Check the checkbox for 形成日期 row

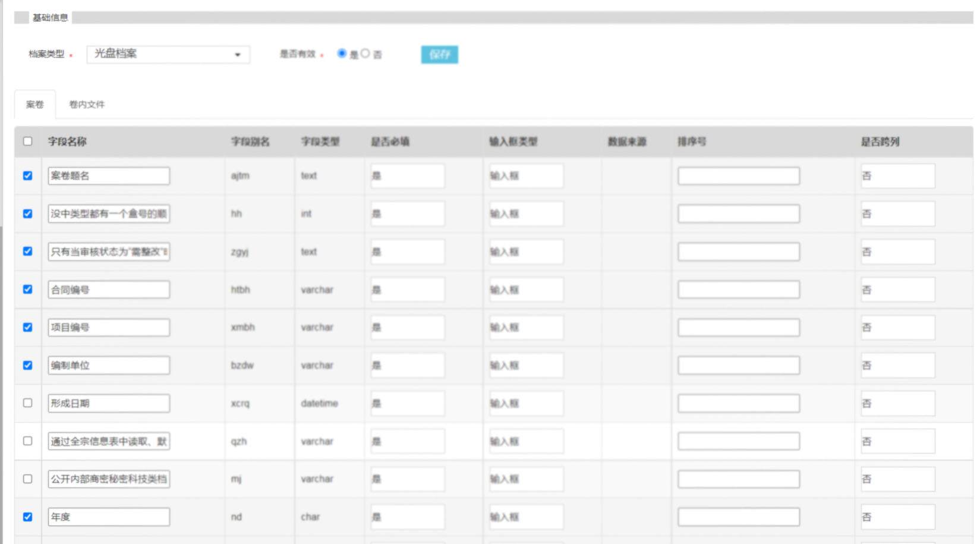[x=28, y=403]
